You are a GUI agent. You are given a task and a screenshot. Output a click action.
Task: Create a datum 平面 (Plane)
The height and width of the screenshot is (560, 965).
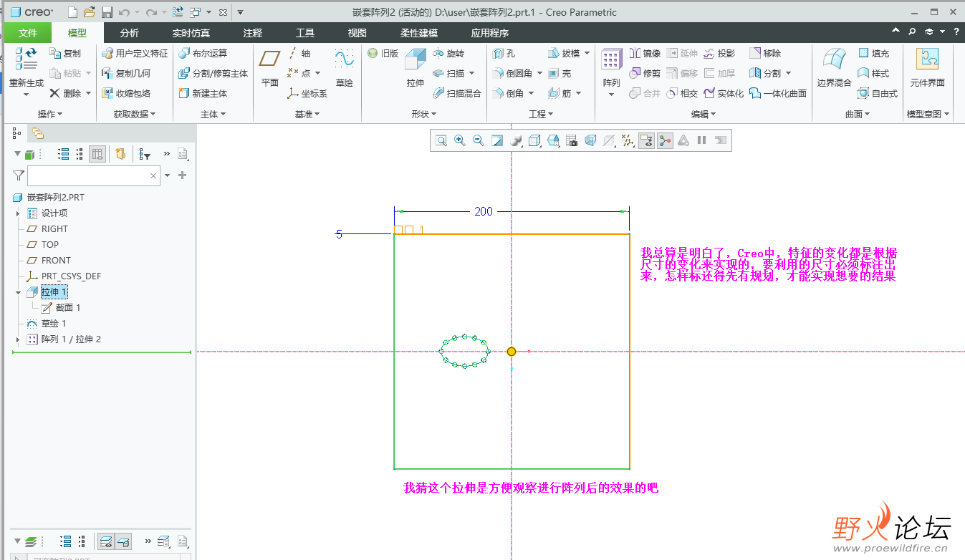(x=270, y=68)
